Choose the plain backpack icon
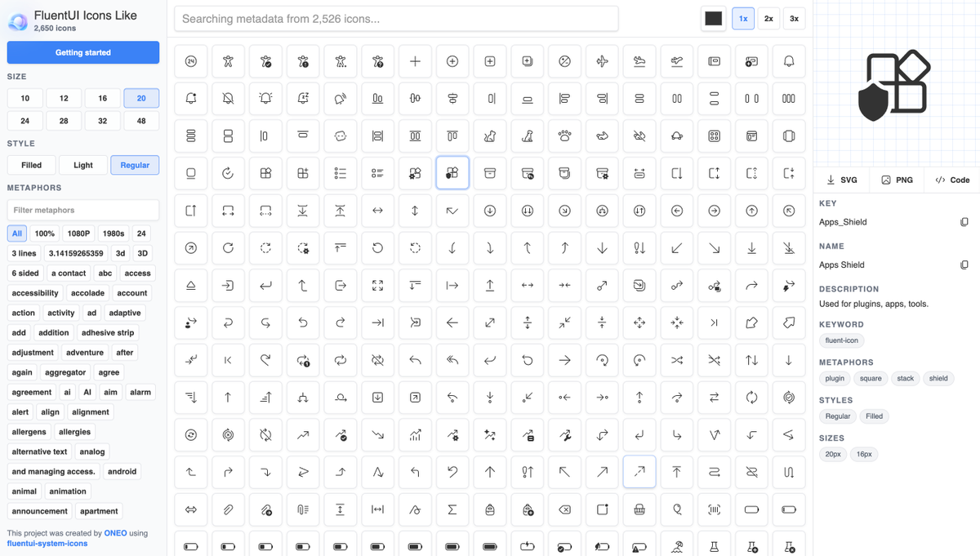 (x=490, y=509)
